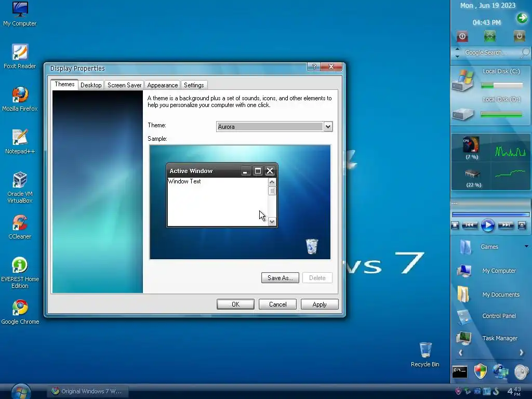The image size is (532, 399).
Task: Click the green arrow icon in sidebar
Action: pyautogui.click(x=522, y=18)
